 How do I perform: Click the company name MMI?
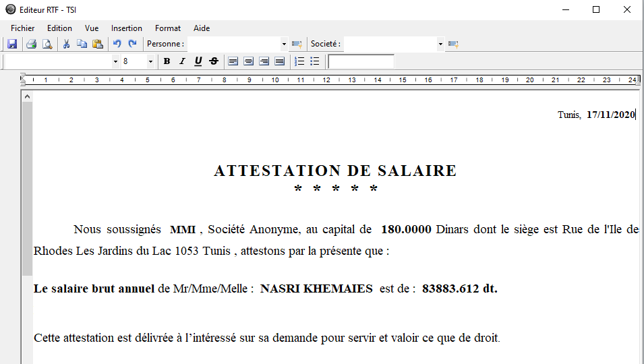click(183, 230)
